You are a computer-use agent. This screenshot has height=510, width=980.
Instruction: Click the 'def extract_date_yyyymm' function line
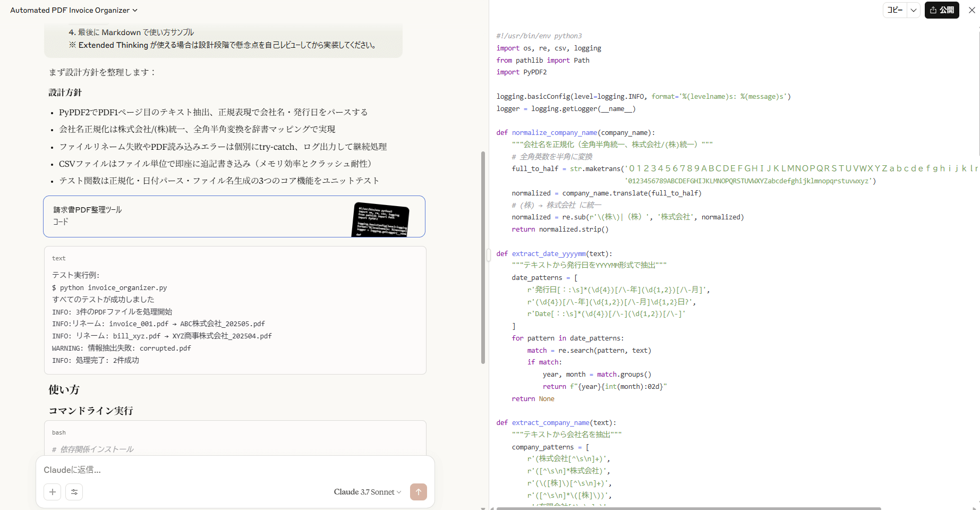554,253
